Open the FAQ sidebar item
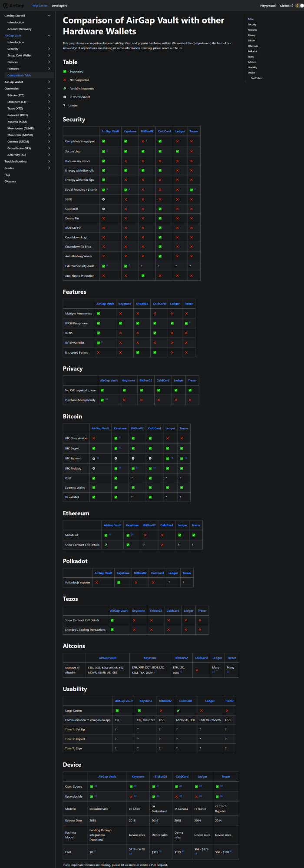The image size is (304, 868). [x=7, y=175]
